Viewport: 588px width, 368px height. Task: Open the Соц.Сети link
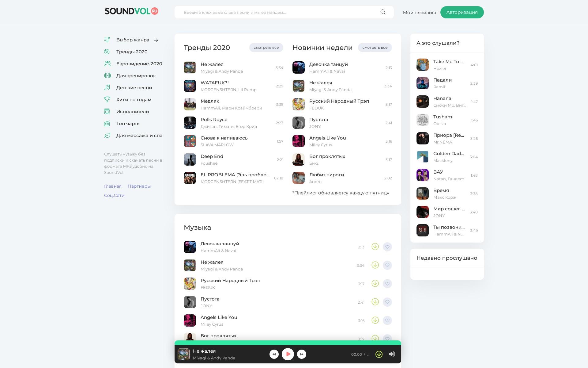pyautogui.click(x=114, y=195)
